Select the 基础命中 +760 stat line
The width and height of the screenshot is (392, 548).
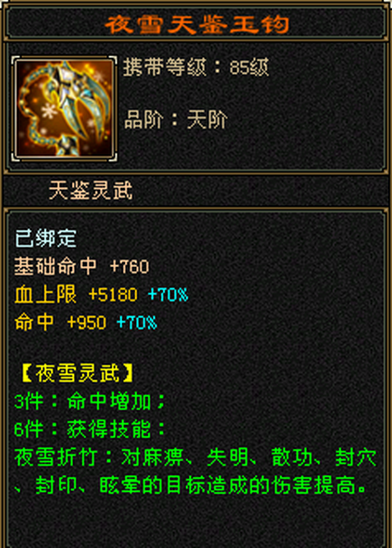click(x=82, y=266)
